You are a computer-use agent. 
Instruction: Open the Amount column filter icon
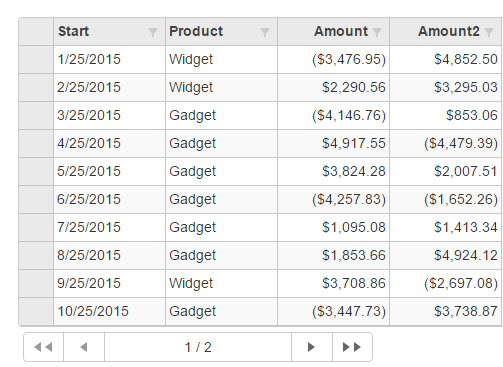tap(377, 32)
